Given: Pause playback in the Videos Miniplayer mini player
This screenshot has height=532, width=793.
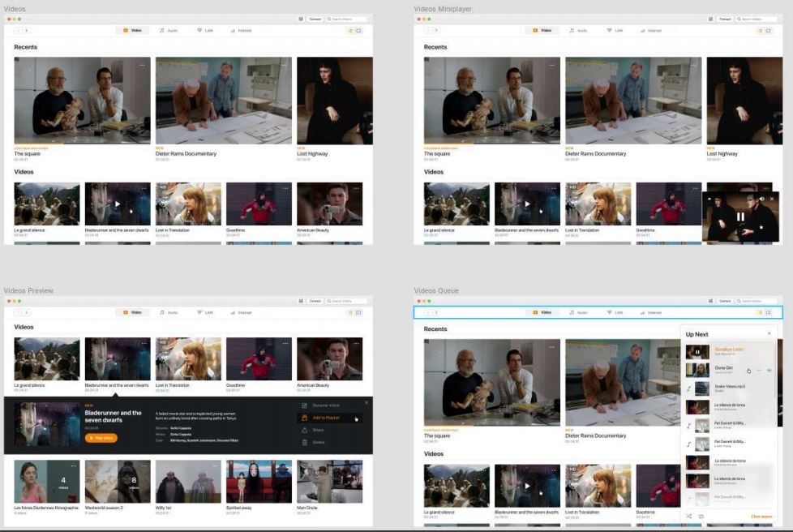Looking at the screenshot, I should click(740, 217).
